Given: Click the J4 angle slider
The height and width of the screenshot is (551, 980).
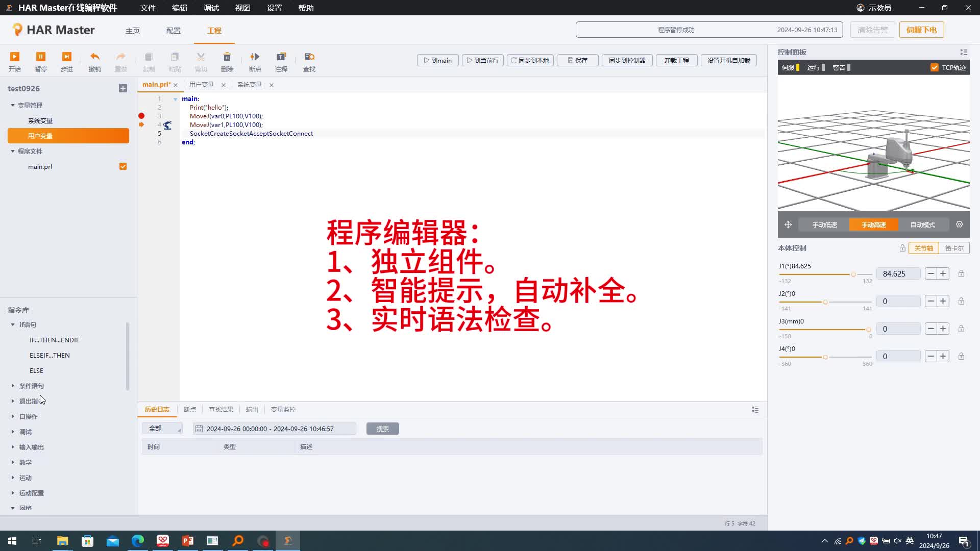Looking at the screenshot, I should coord(825,357).
